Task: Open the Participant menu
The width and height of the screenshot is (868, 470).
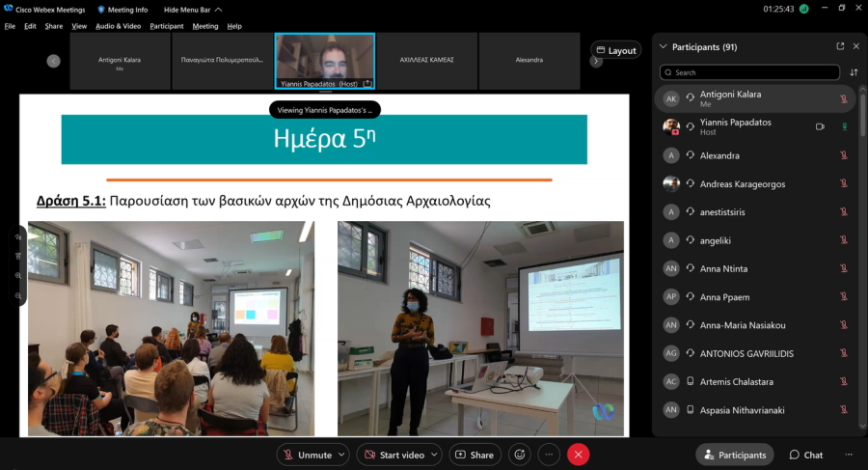Action: point(166,26)
